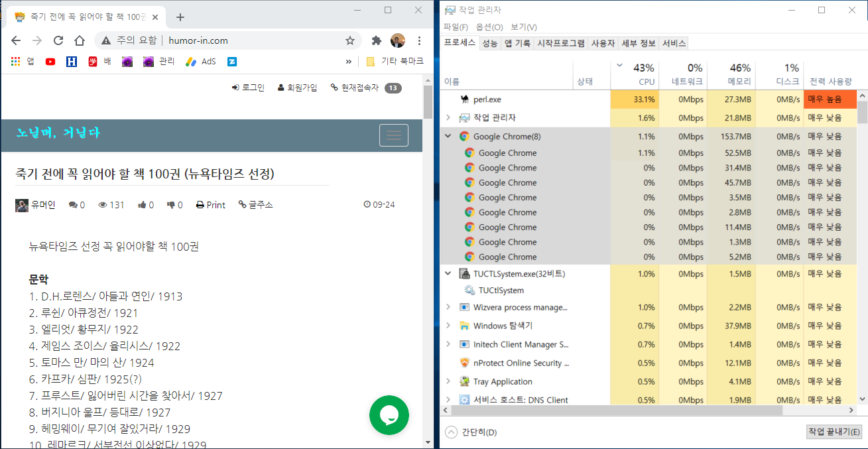
Task: Open a new Chrome tab
Action: tap(180, 17)
